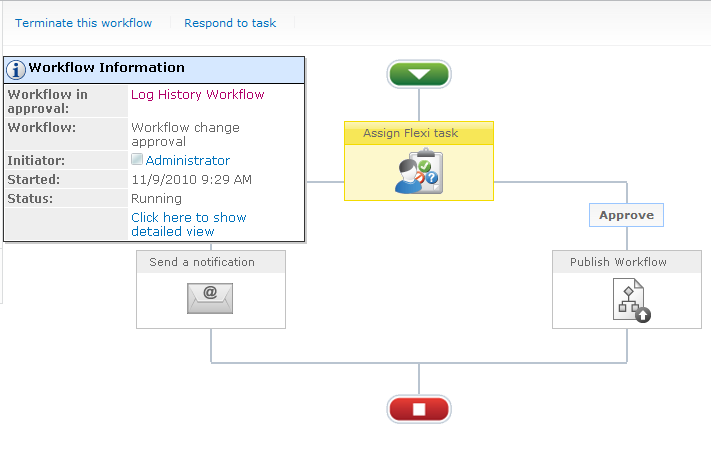Click the 'Started:' label
The image size is (711, 449).
34,180
